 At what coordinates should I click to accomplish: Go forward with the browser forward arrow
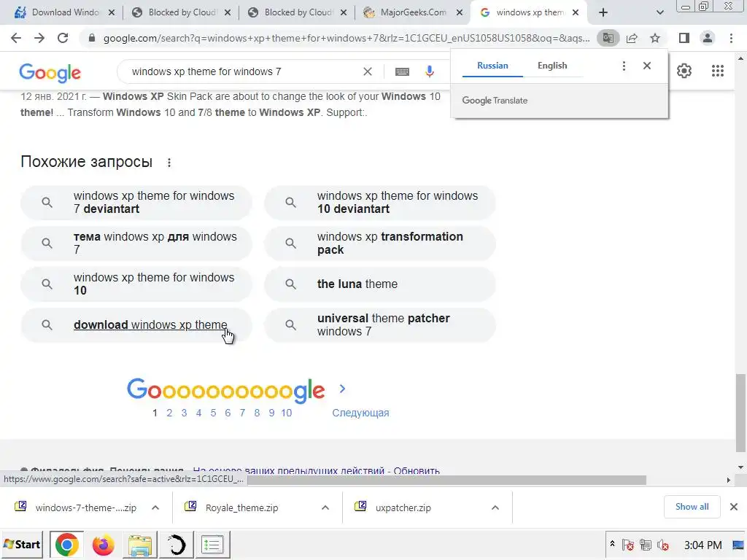(x=39, y=38)
